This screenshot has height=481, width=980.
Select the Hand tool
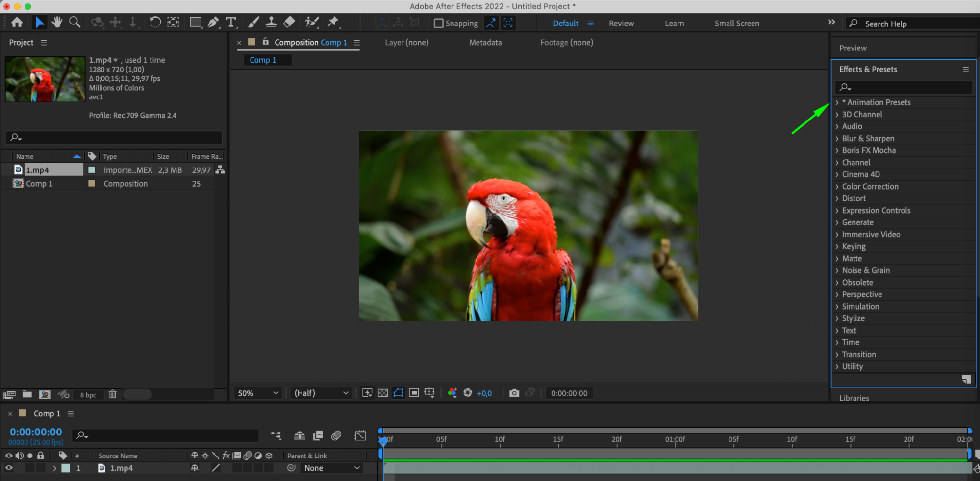tap(57, 23)
